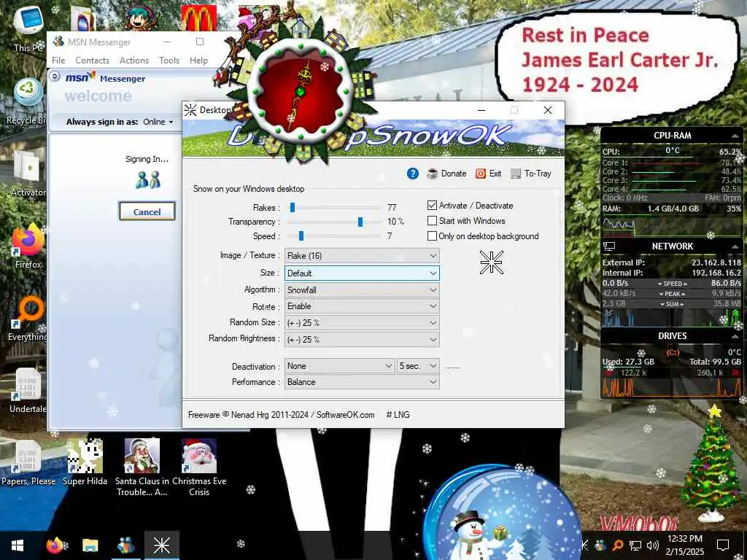Open the Deactivation dropdown showing None

tap(340, 366)
